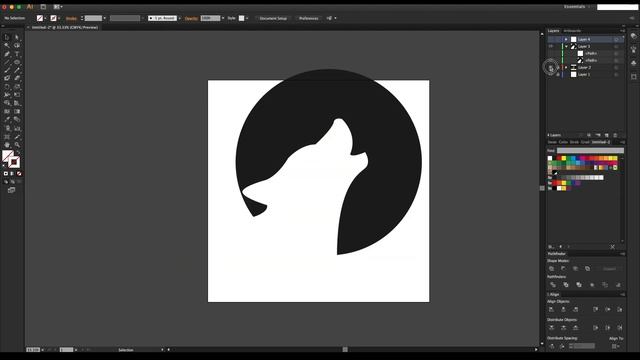Select the Paintbrush tool
The height and width of the screenshot is (360, 640).
point(7,70)
